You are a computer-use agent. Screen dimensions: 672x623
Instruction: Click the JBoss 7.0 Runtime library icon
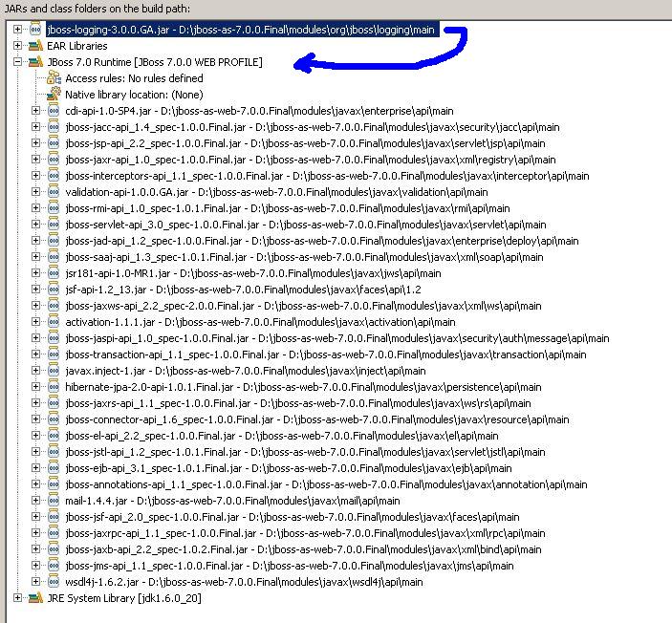pyautogui.click(x=35, y=62)
